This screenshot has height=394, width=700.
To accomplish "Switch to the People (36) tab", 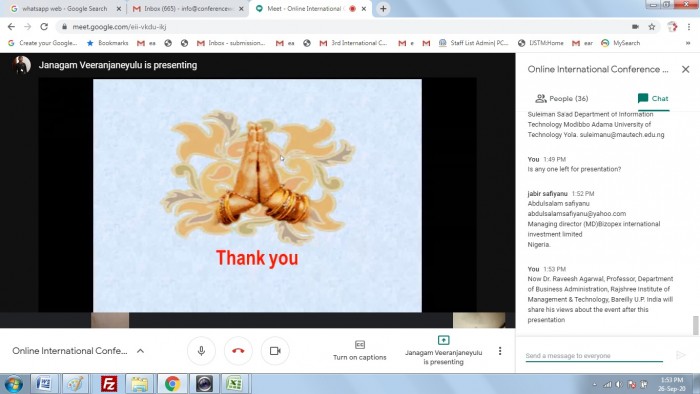I will [x=562, y=99].
